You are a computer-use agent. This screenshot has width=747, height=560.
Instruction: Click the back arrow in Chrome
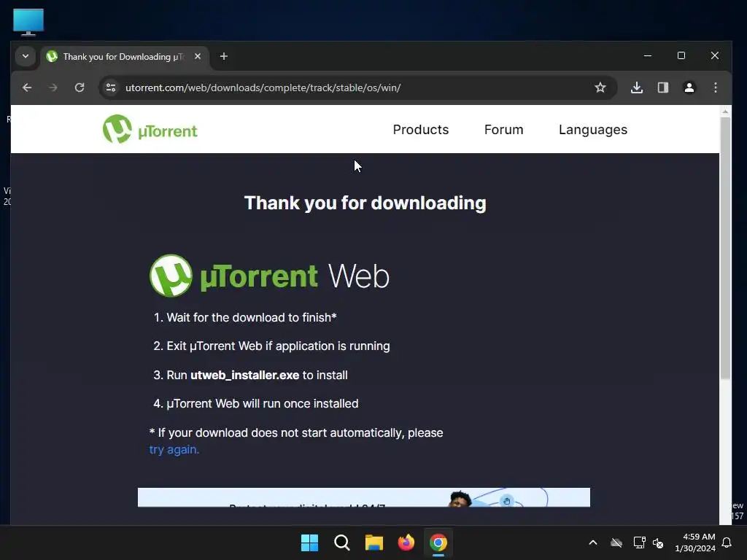pyautogui.click(x=27, y=87)
